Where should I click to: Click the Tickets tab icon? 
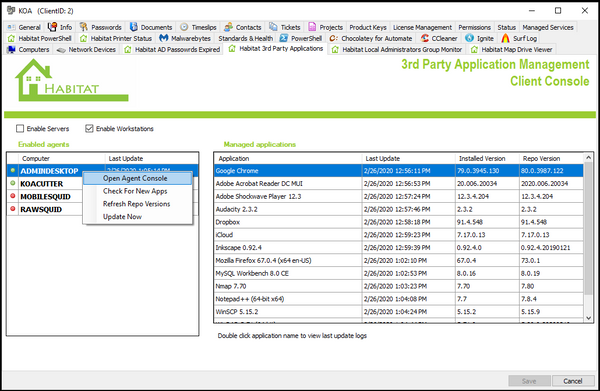pos(273,27)
